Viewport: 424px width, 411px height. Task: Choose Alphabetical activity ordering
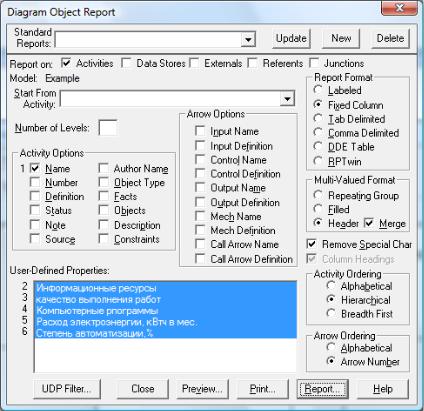(x=331, y=285)
